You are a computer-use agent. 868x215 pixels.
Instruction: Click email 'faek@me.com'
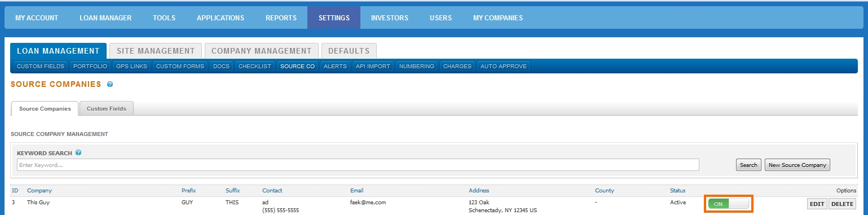[368, 202]
